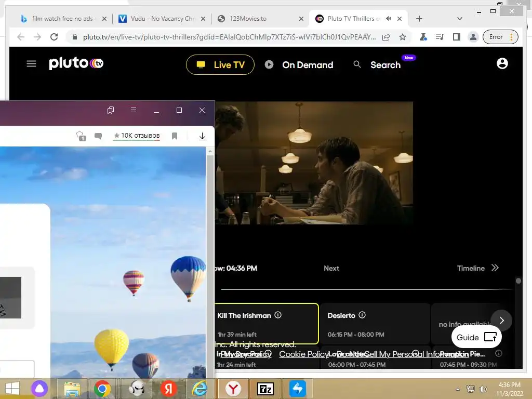Close the 123Movies.to tab
Screen dimensions: 532x399
(x=301, y=19)
